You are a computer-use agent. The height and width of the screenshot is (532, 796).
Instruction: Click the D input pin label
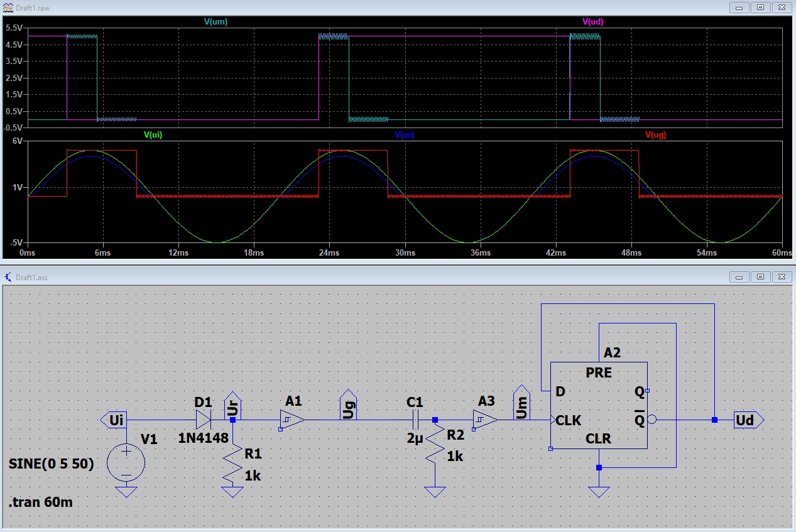(560, 391)
